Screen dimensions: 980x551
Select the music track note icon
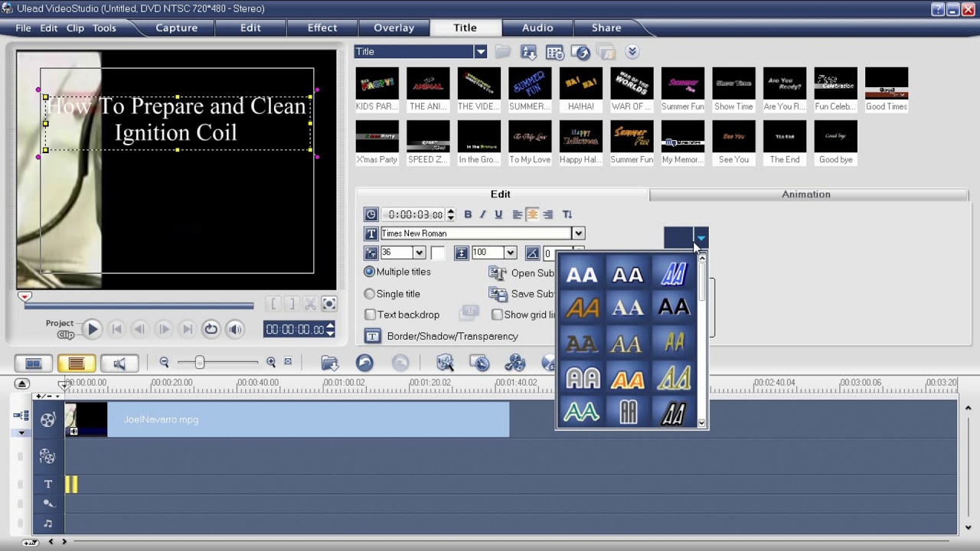tap(47, 523)
